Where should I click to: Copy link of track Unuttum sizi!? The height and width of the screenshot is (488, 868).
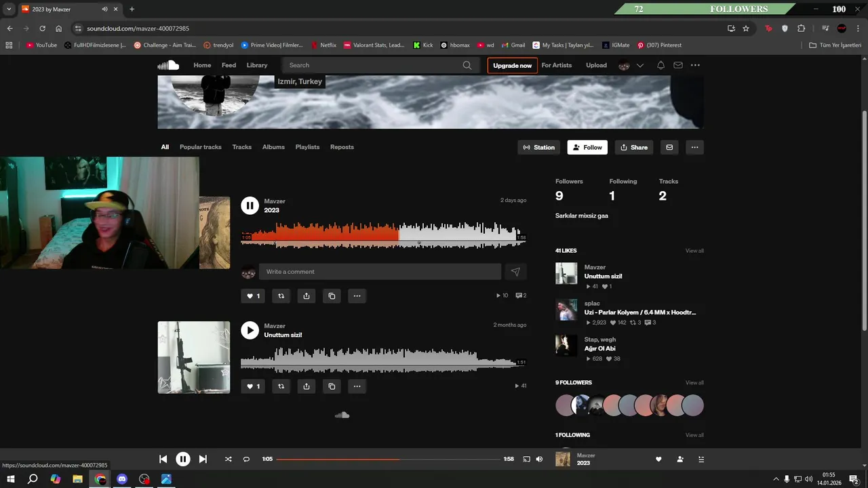pos(332,386)
